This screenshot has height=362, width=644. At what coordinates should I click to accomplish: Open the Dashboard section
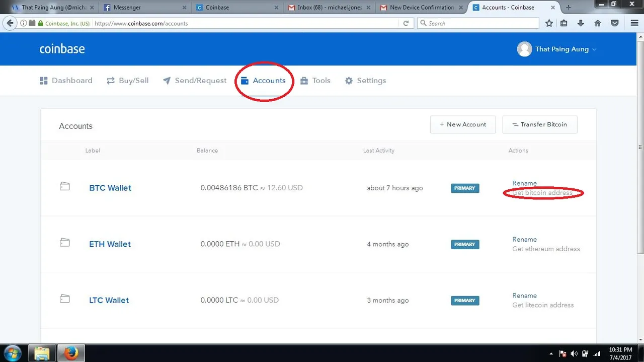(x=66, y=81)
